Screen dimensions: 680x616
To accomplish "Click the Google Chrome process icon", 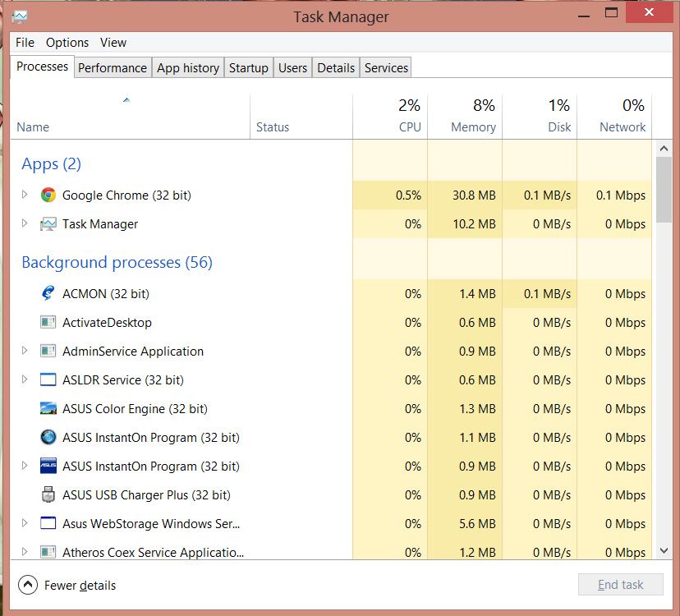I will (x=48, y=195).
